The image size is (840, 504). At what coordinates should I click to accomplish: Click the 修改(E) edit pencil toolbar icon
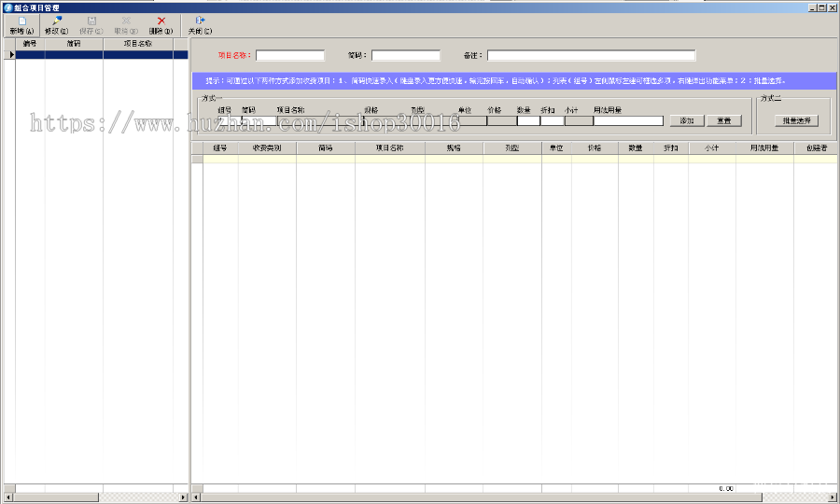57,21
